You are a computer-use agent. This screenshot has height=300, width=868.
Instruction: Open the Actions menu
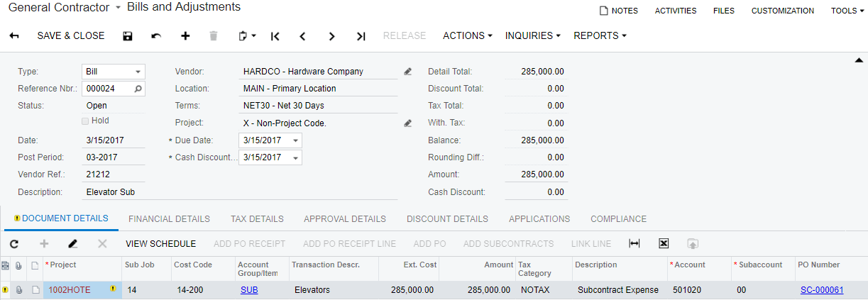coord(467,35)
